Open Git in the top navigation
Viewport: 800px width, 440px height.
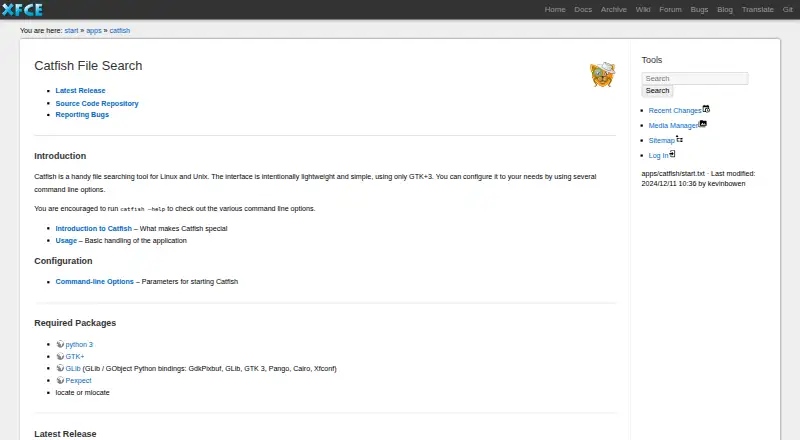[788, 9]
